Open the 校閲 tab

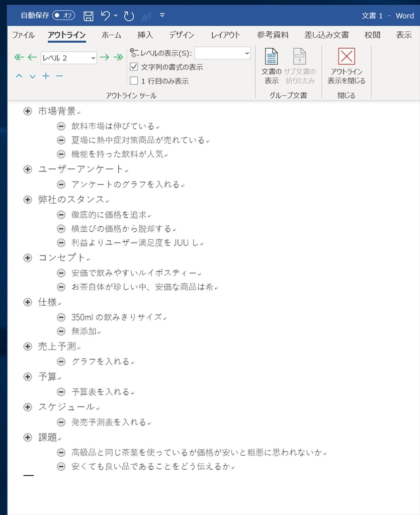pos(372,35)
